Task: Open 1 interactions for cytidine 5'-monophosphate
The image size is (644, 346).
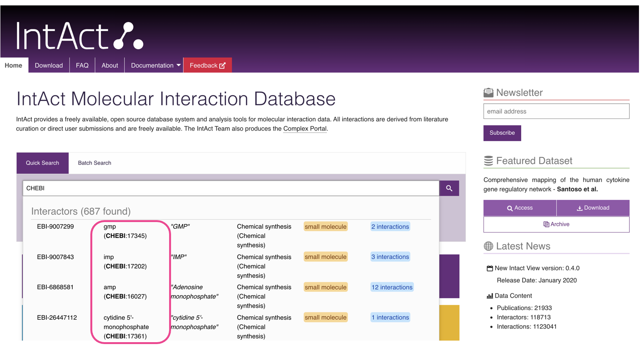Action: click(x=390, y=317)
